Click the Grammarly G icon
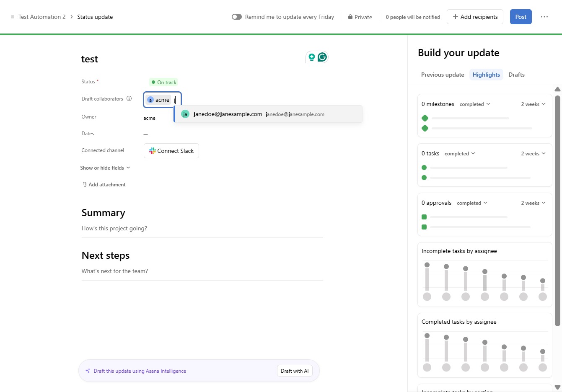 coord(322,57)
